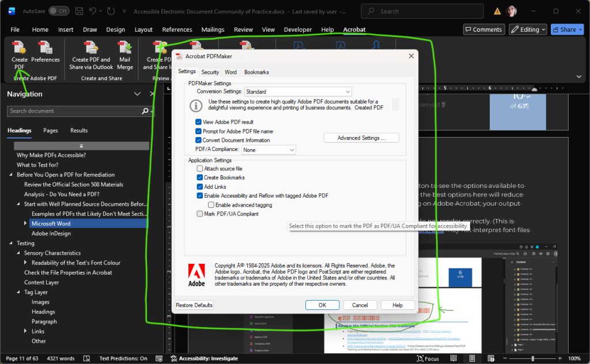Screen dimensions: 590x364
Task: Open Navigation pane options chevron
Action: 137,94
